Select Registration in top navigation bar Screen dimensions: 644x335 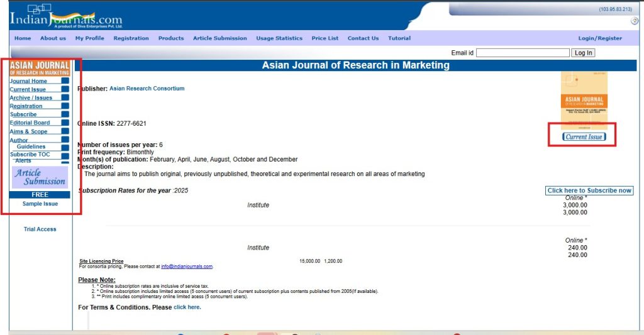[131, 38]
